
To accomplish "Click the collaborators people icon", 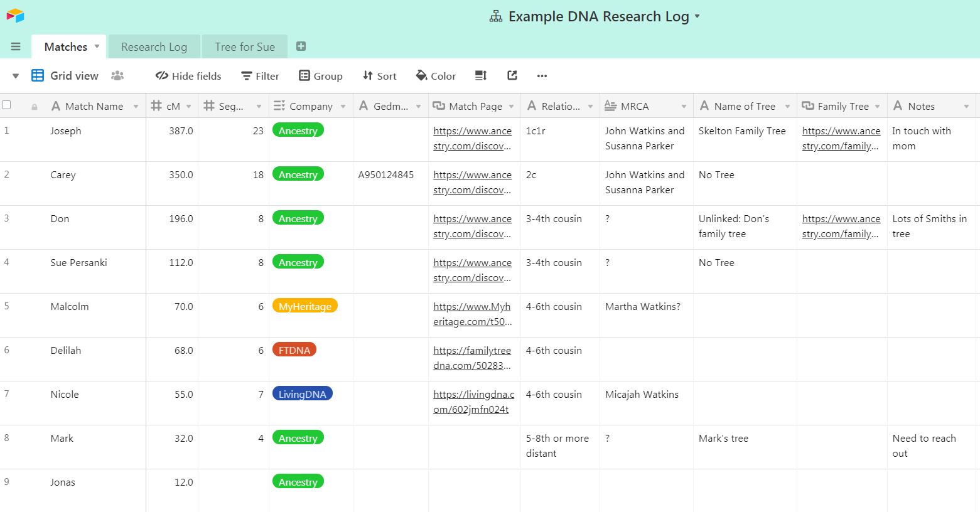I will click(x=117, y=76).
